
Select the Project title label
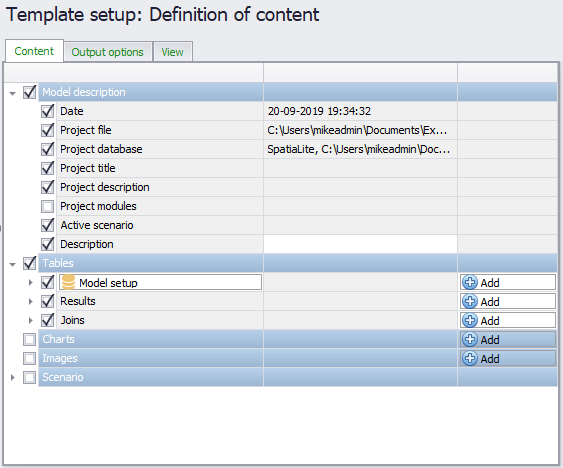88,168
